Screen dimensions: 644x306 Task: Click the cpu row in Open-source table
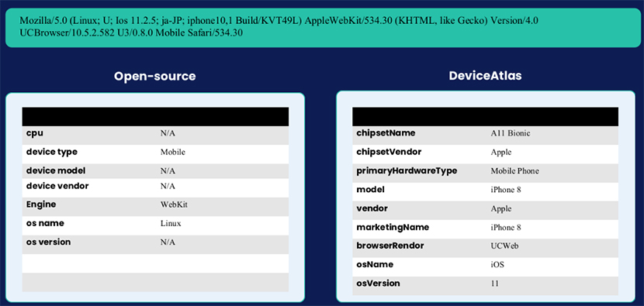click(155, 136)
